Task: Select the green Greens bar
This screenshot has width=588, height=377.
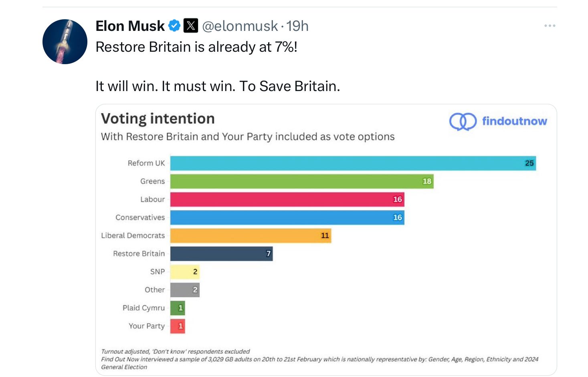Action: point(301,181)
